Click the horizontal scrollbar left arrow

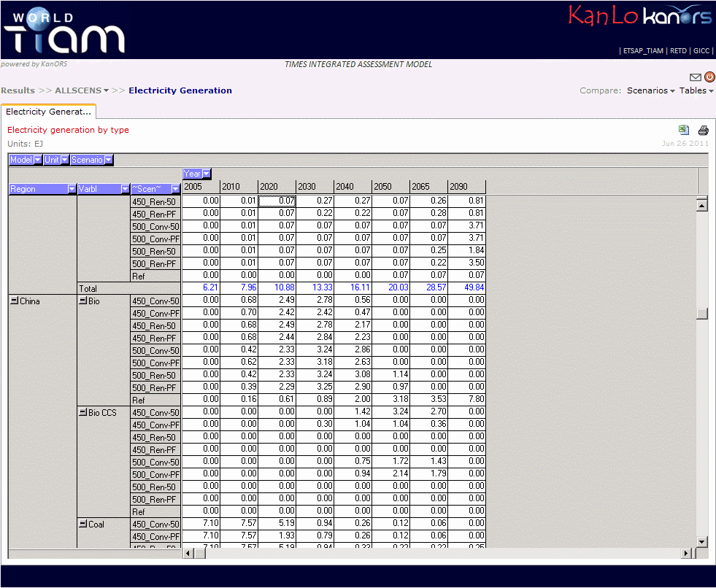point(188,553)
